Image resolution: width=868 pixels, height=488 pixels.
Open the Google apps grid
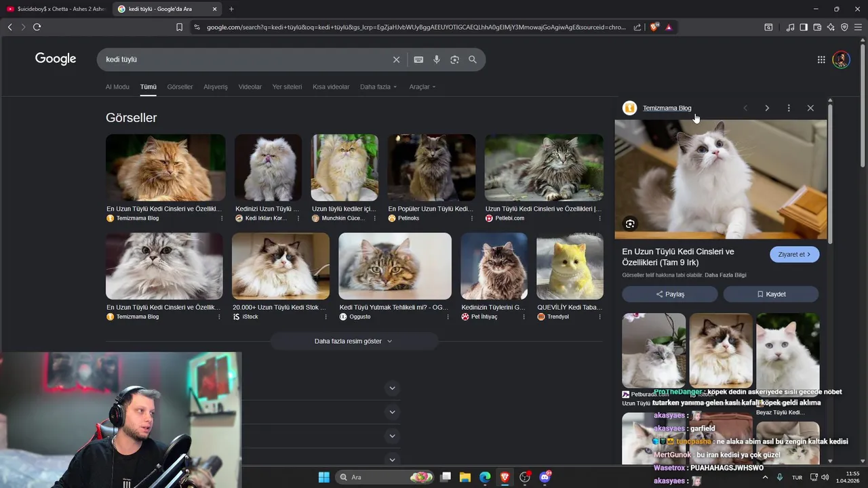point(821,60)
